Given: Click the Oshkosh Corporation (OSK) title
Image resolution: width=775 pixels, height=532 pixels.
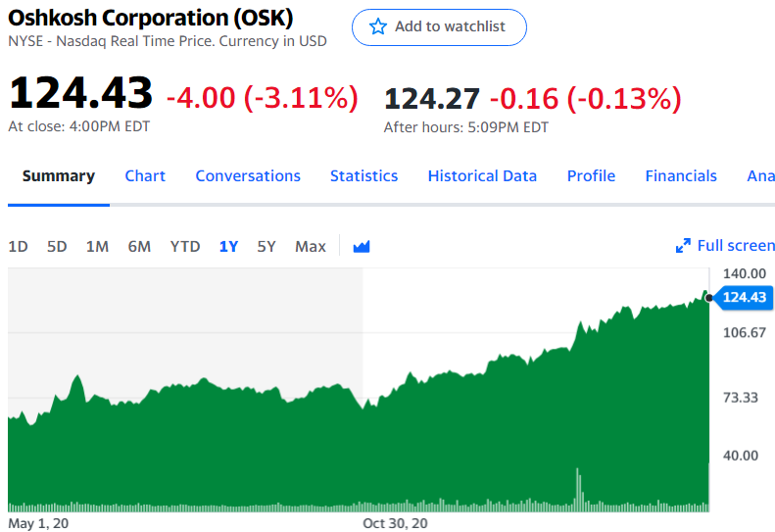Looking at the screenshot, I should 150,18.
